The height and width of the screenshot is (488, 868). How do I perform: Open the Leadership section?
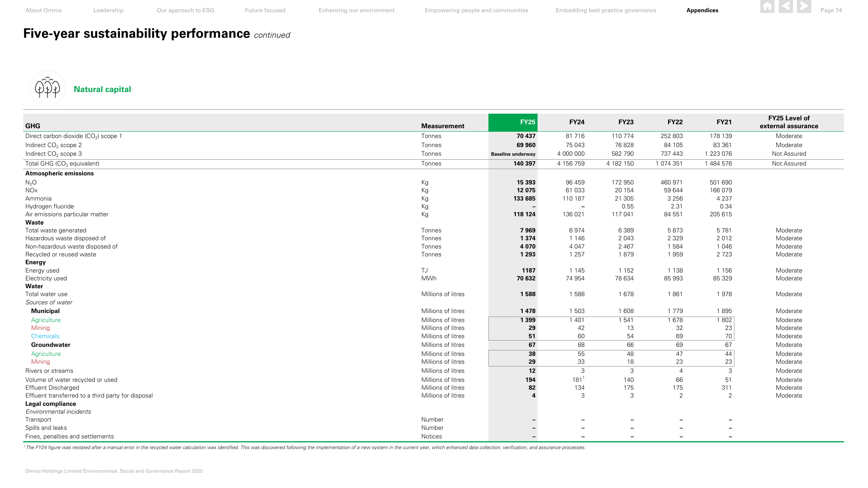[108, 10]
